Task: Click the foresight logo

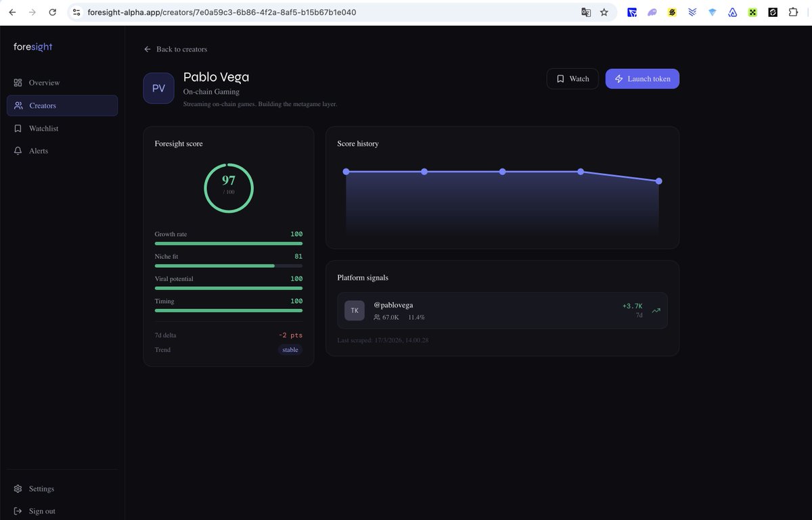Action: coord(32,47)
